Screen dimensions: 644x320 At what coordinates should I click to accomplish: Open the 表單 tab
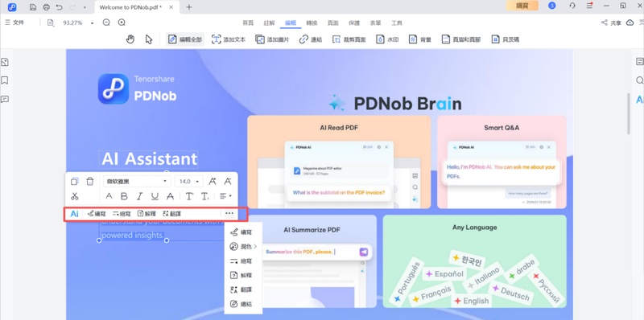(x=375, y=23)
